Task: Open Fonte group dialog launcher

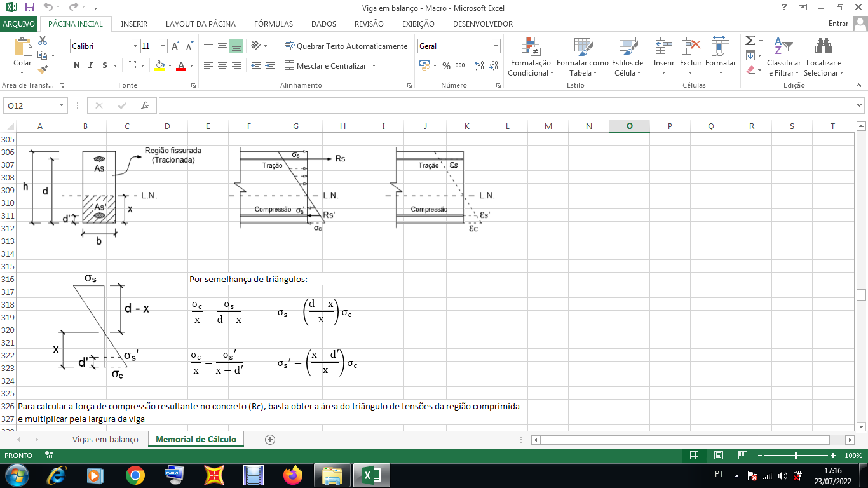Action: tap(193, 85)
